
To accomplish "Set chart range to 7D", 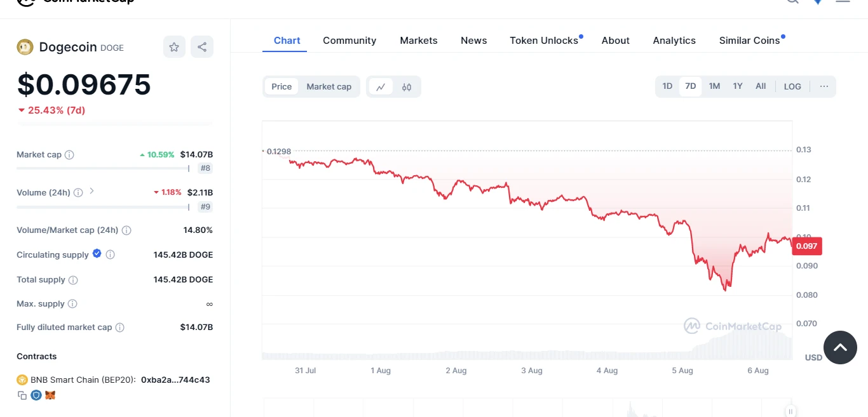I will coord(690,86).
